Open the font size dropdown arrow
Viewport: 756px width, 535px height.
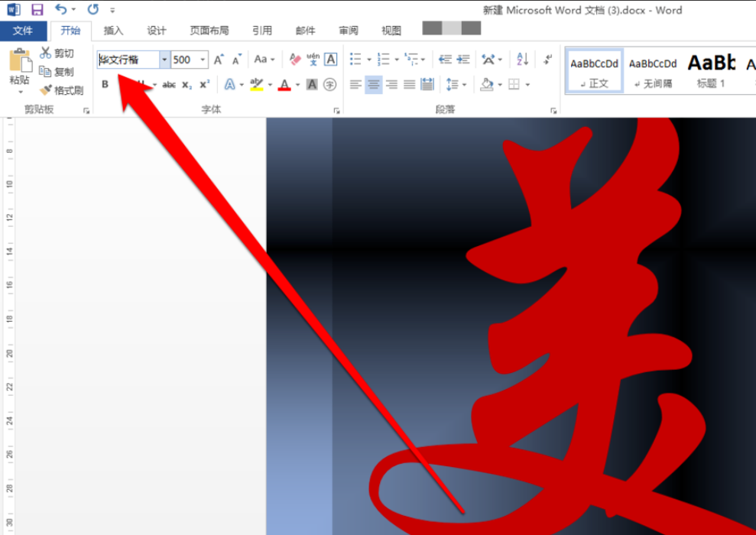click(x=203, y=60)
